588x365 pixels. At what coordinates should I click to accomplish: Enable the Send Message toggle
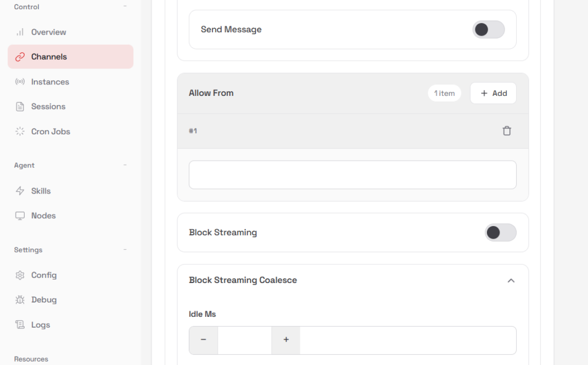tap(488, 30)
